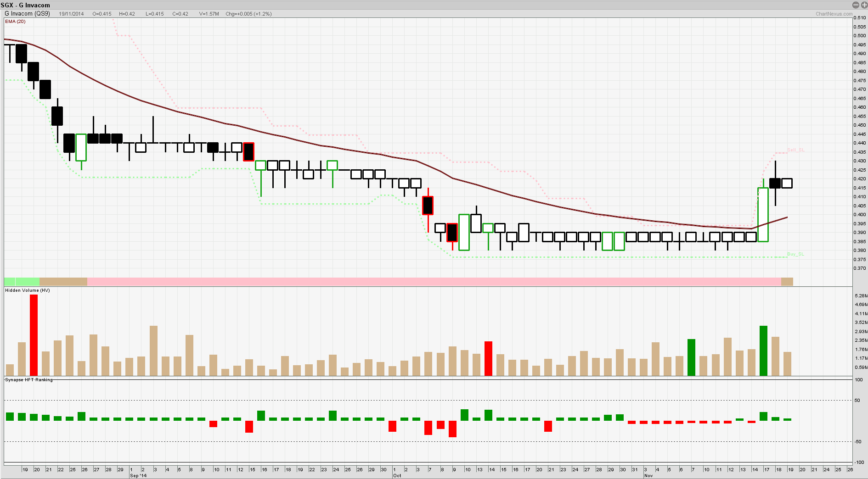The image size is (868, 479).
Task: Select the red-outlined candle on Oct 7
Action: [428, 205]
